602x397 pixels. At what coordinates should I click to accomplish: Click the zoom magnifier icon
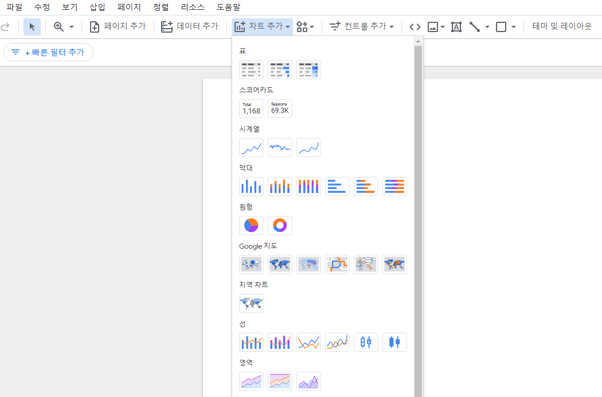[59, 27]
